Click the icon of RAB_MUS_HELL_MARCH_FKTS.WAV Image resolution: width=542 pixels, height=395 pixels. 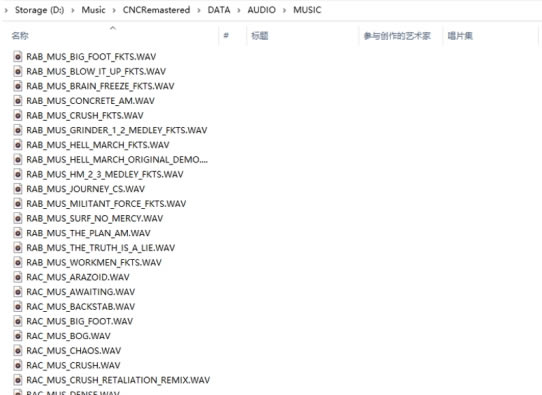pos(18,144)
